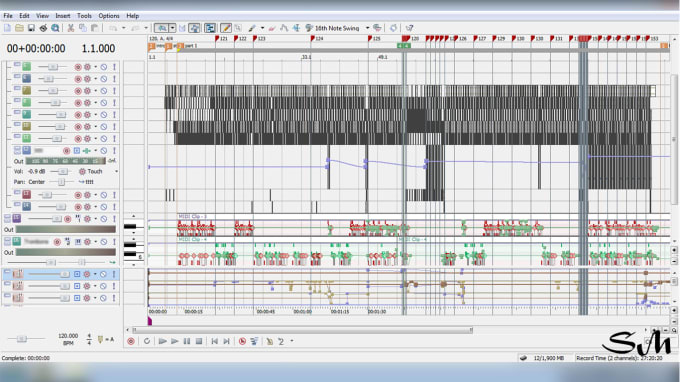Save the project with floppy icon

[x=31, y=28]
